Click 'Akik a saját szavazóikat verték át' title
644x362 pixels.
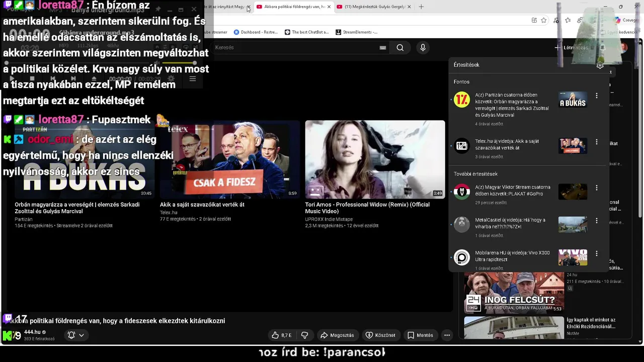202,205
